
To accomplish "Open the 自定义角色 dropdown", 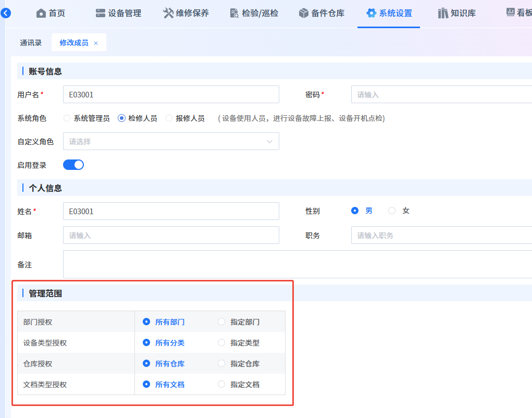I will [x=171, y=142].
